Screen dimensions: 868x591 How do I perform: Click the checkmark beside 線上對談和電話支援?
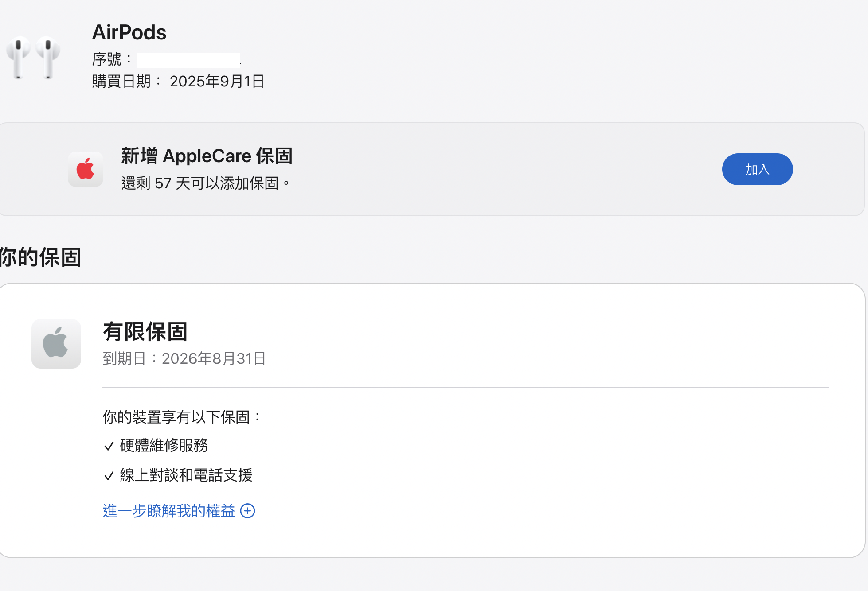[x=109, y=476]
